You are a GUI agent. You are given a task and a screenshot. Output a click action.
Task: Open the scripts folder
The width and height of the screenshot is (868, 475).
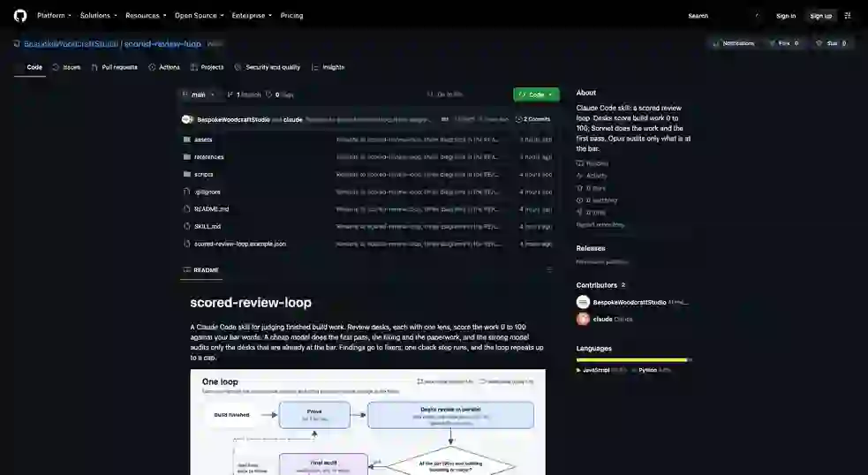[x=204, y=175]
